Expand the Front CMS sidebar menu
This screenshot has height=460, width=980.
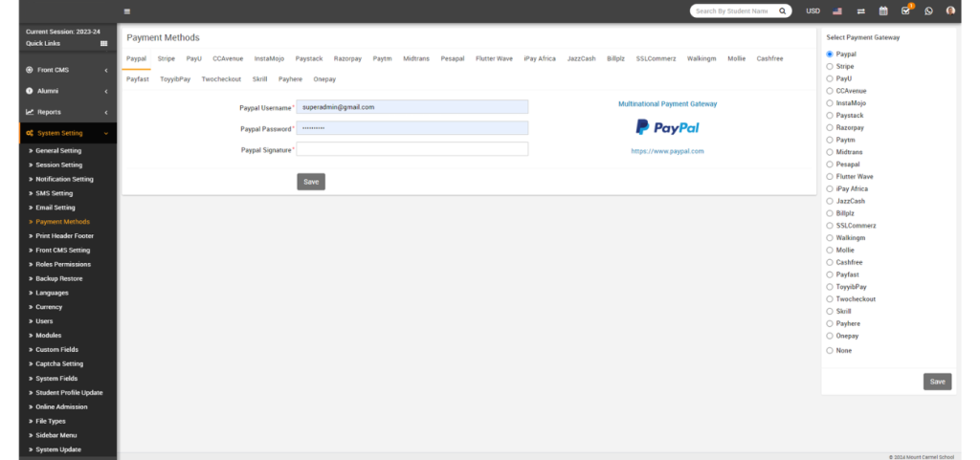click(x=57, y=70)
